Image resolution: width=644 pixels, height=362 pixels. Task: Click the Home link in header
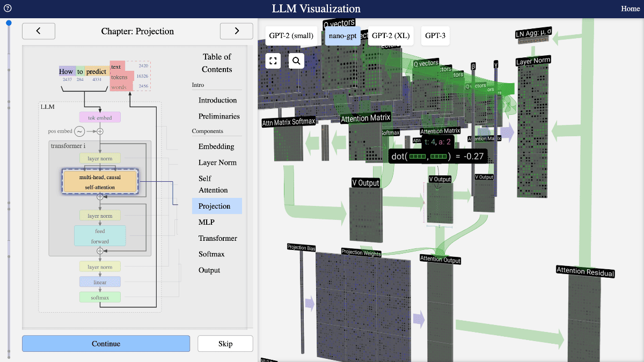[630, 9]
